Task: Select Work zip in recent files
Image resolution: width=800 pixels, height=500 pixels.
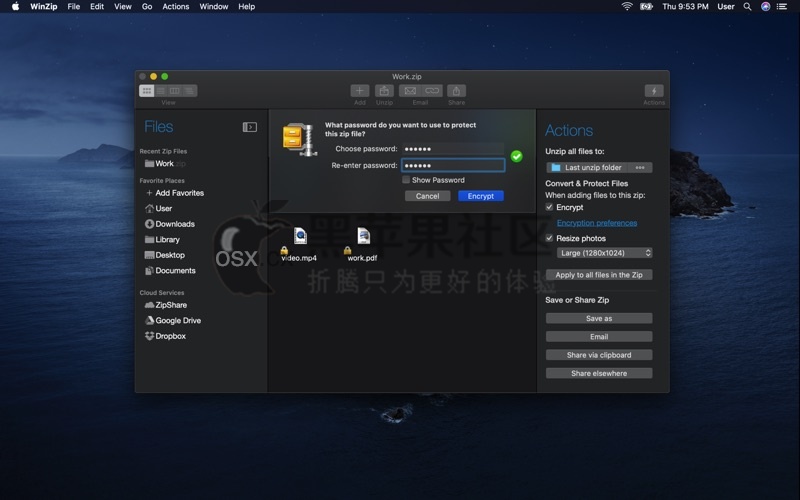Action: point(165,164)
